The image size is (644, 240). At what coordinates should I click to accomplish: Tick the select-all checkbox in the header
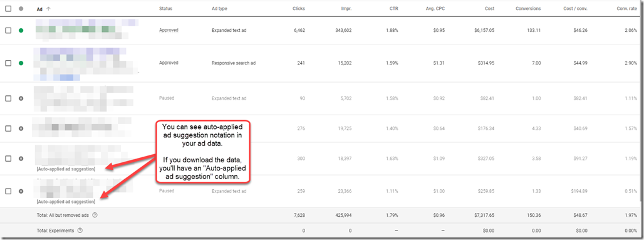[8, 9]
